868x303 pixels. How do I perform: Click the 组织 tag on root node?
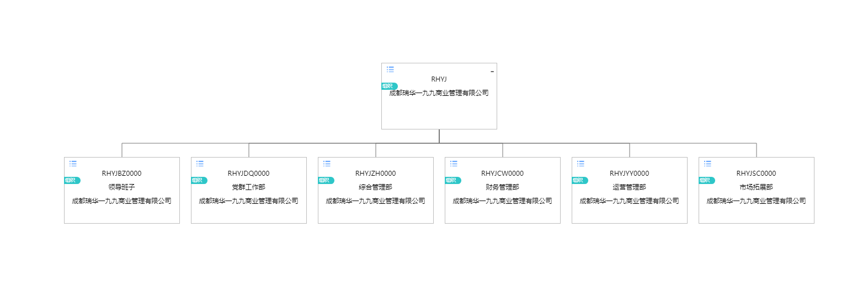388,86
